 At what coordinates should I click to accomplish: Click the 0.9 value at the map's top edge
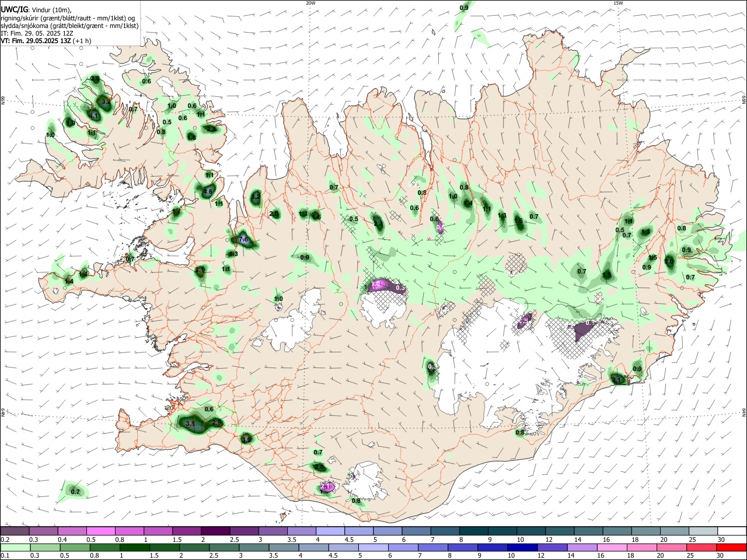click(464, 8)
